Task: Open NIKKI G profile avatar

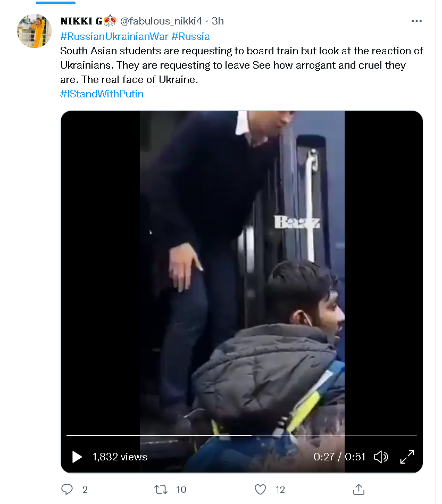Action: [x=35, y=31]
